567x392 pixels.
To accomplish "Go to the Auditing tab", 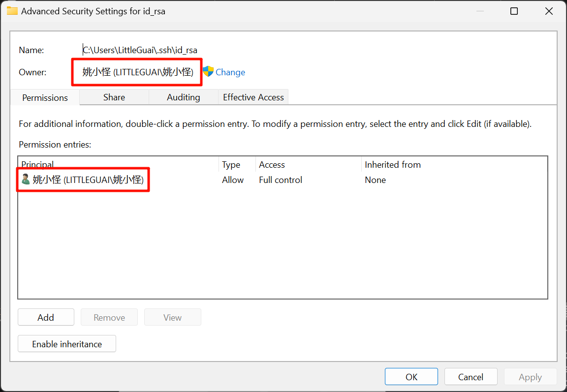I will pyautogui.click(x=183, y=97).
